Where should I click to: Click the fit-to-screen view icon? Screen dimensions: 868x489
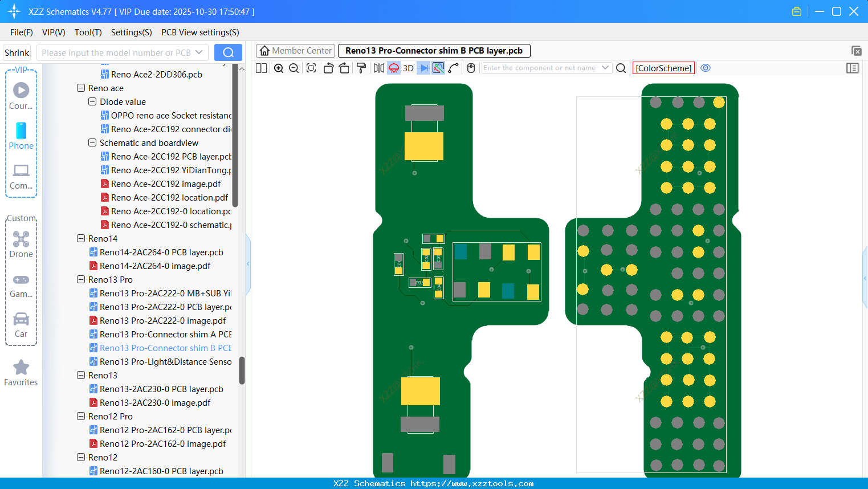[311, 68]
